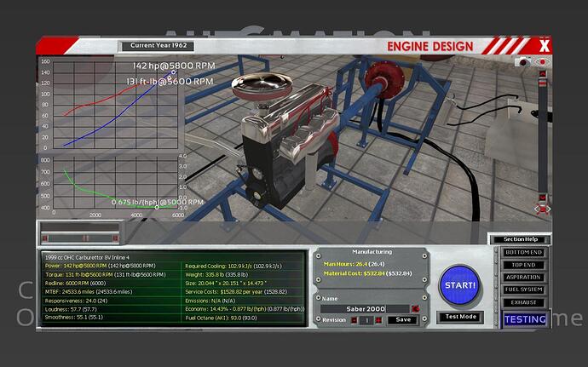Image resolution: width=588 pixels, height=367 pixels.
Task: Click the red icon beside engine name
Action: 415,308
